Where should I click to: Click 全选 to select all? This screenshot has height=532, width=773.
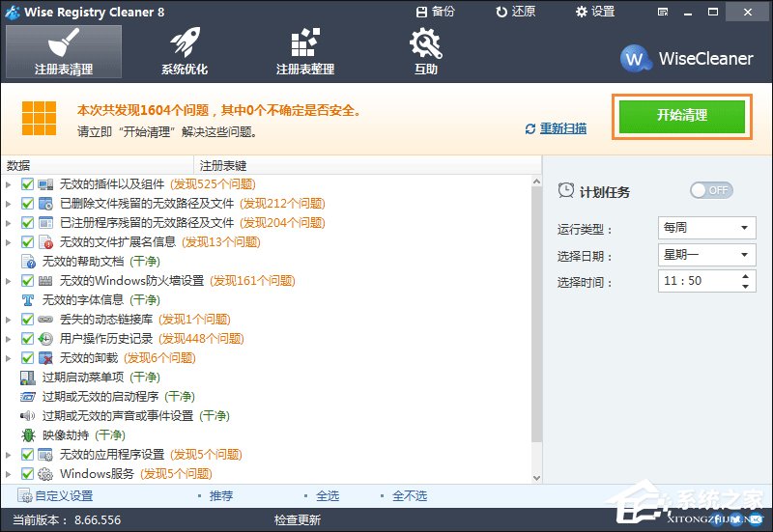pos(328,495)
